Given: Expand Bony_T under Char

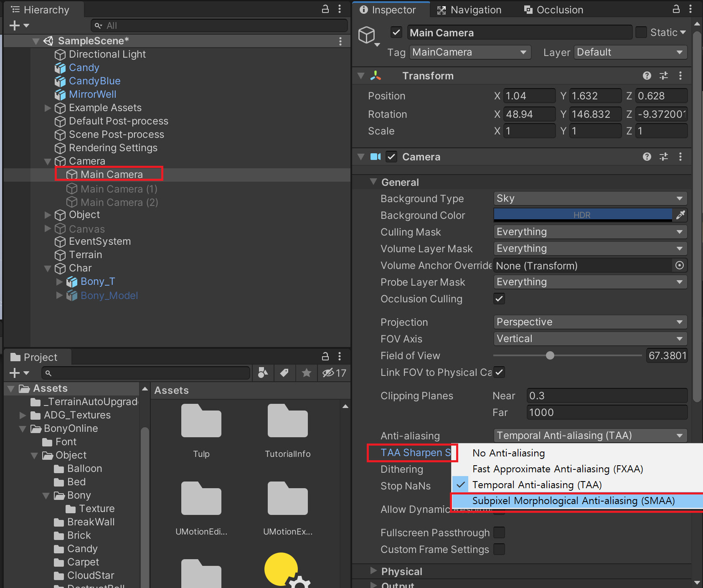Looking at the screenshot, I should [59, 281].
